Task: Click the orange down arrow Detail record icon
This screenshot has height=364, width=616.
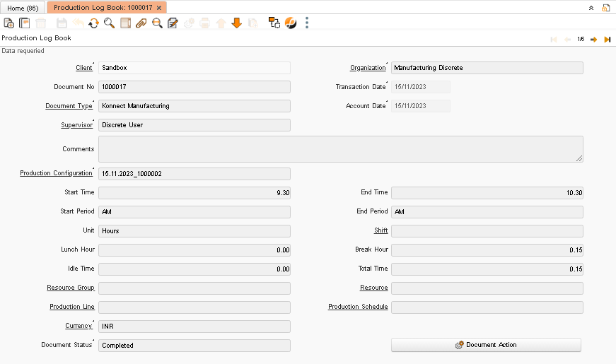Action: pyautogui.click(x=236, y=23)
